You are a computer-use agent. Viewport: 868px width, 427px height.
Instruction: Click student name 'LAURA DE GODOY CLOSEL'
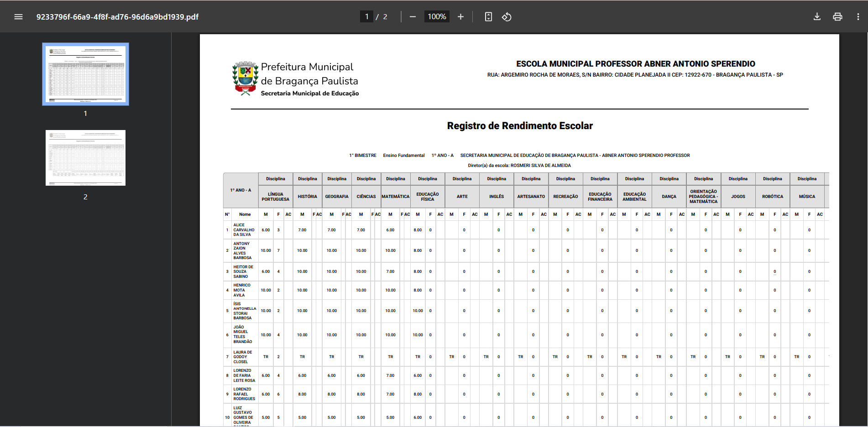[242, 357]
